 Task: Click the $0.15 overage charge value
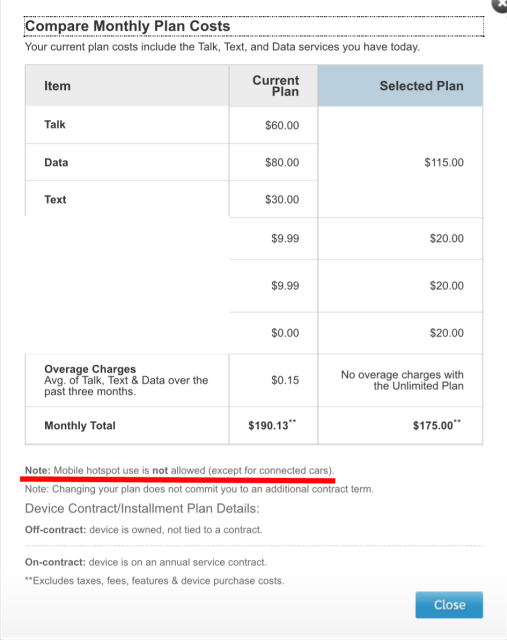click(285, 380)
